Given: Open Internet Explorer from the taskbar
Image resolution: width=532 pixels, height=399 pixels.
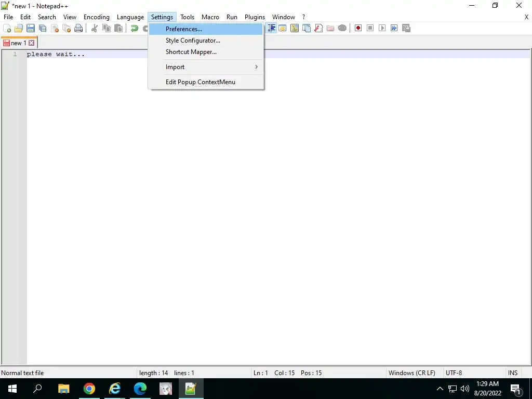Looking at the screenshot, I should coord(115,389).
